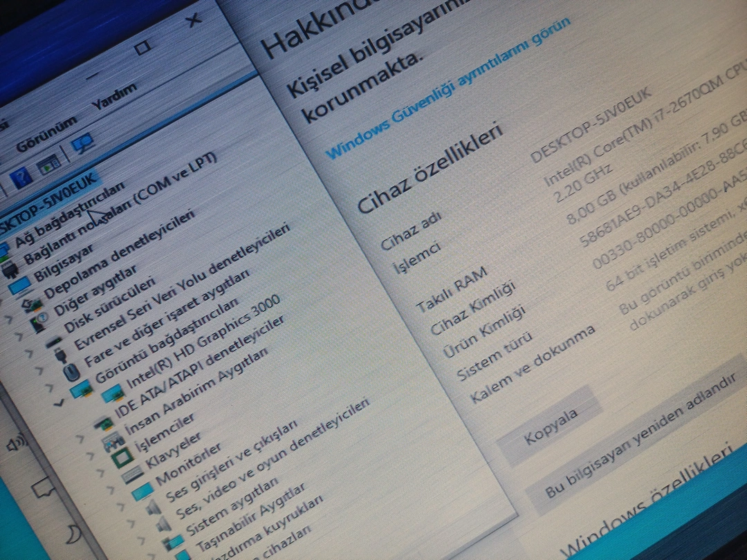Click the Klavyeler keyboard icon

(x=133, y=475)
